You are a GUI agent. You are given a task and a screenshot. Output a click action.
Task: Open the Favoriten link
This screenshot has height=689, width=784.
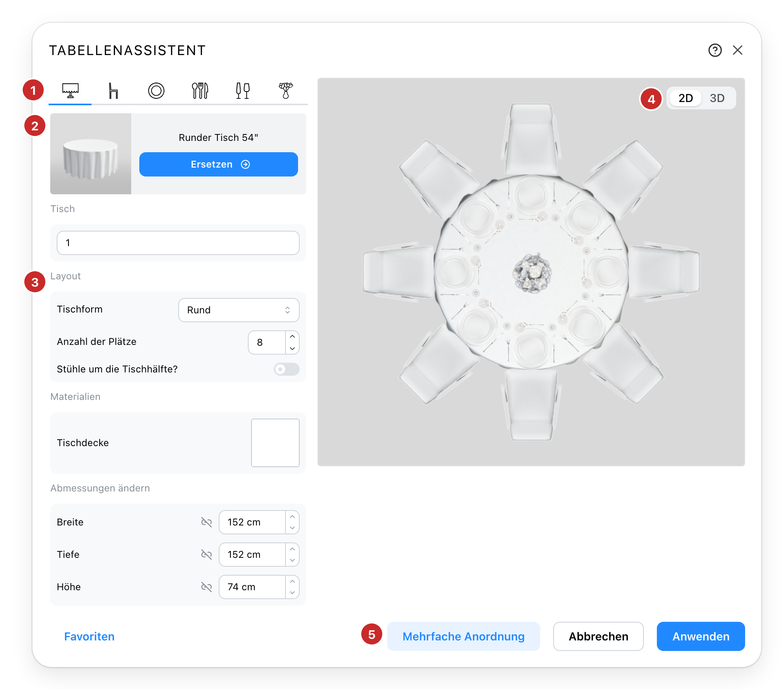[x=89, y=636]
